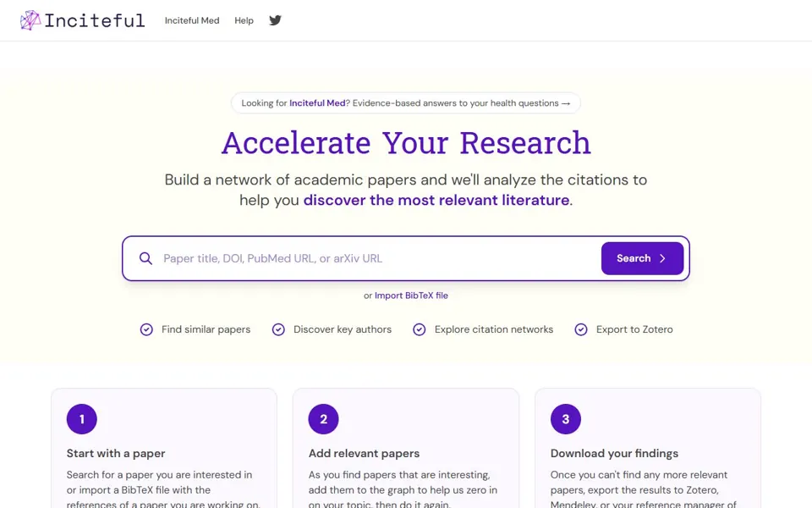Click the magnifier icon in the search box

click(146, 258)
